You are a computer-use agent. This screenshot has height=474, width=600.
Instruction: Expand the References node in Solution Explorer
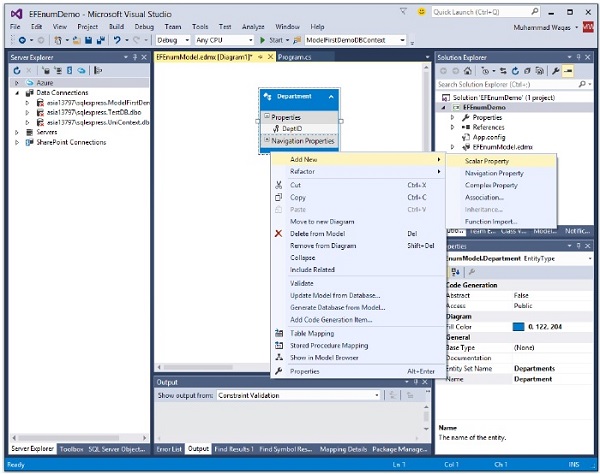(453, 127)
